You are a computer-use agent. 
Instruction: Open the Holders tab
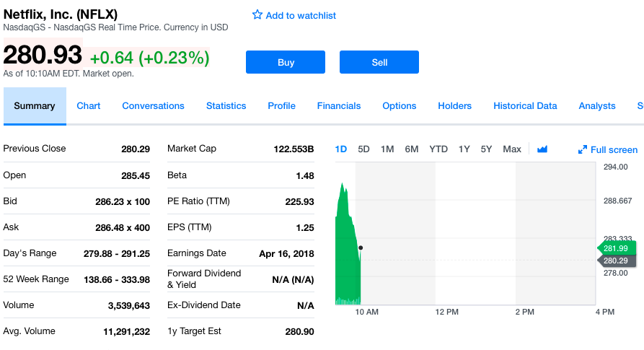[x=454, y=106]
